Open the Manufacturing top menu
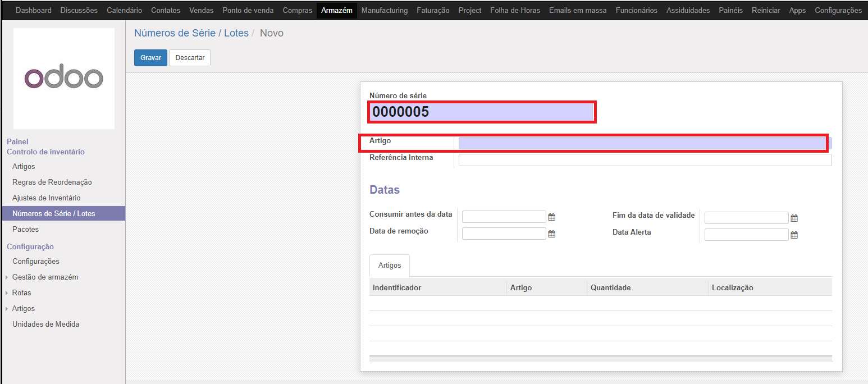 point(385,10)
